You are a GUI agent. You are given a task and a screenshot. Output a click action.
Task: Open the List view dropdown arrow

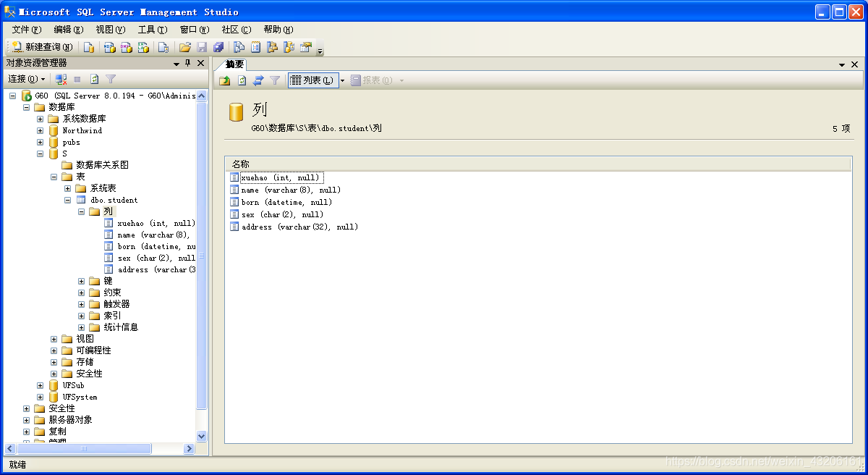[x=343, y=80]
